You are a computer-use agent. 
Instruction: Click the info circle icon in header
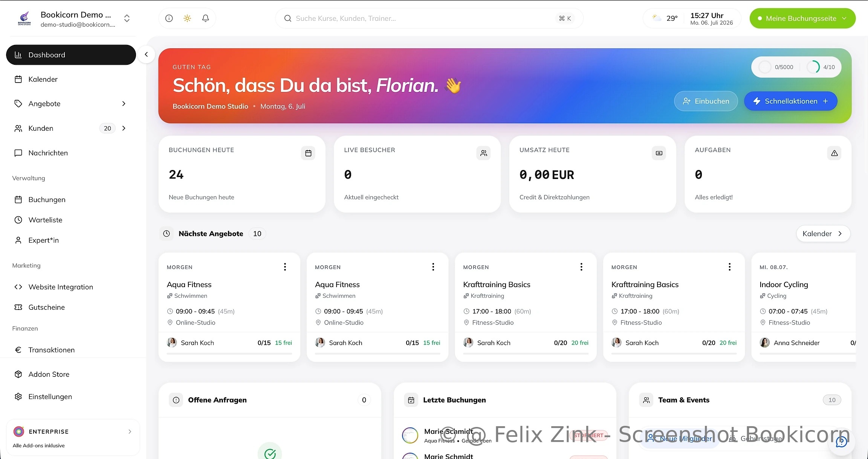(169, 18)
